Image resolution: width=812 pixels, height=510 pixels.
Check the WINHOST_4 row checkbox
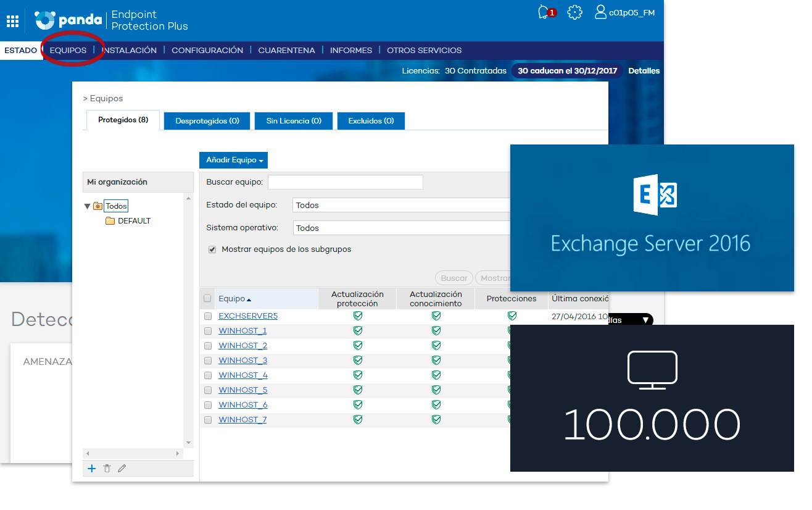point(207,375)
